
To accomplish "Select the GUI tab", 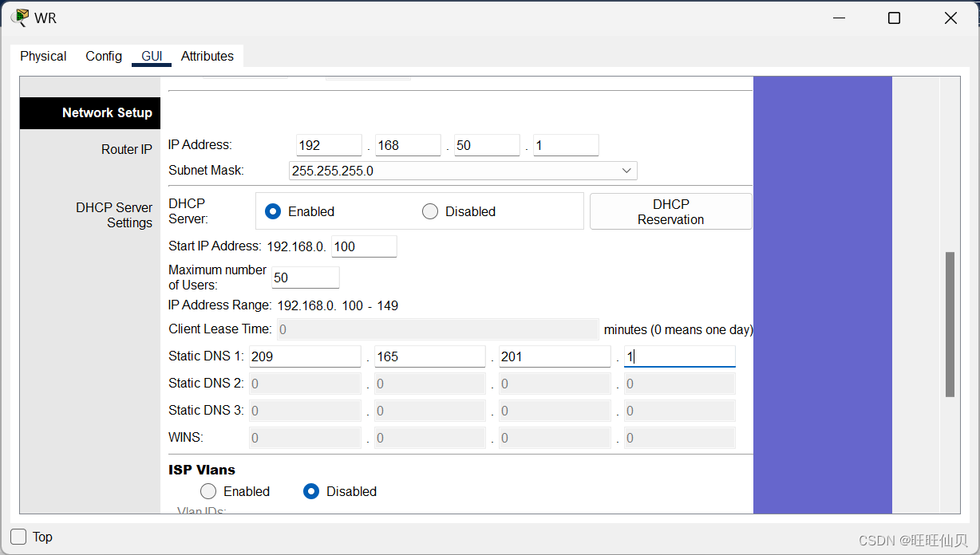I will click(x=152, y=56).
